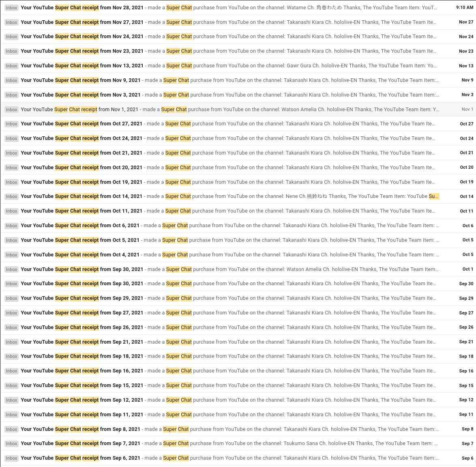This screenshot has width=476, height=467.
Task: Open the Super Chat receipt from Nov 28, 2021
Action: [238, 8]
